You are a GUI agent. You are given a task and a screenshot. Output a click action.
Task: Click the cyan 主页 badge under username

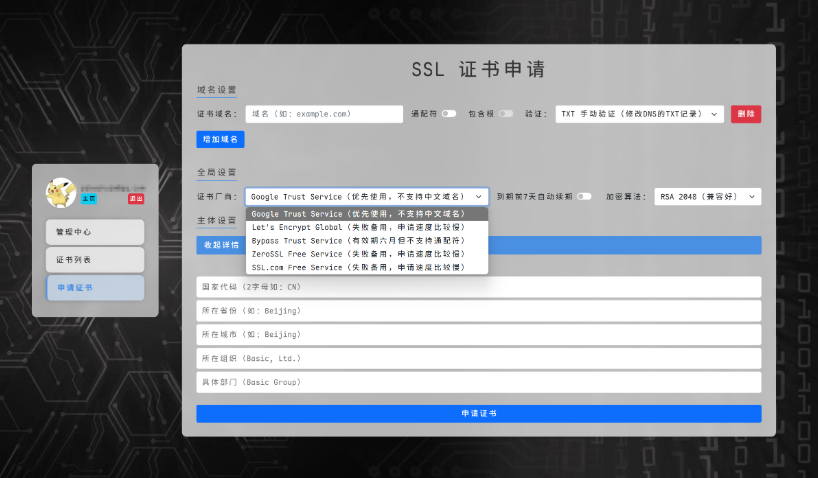coord(89,199)
